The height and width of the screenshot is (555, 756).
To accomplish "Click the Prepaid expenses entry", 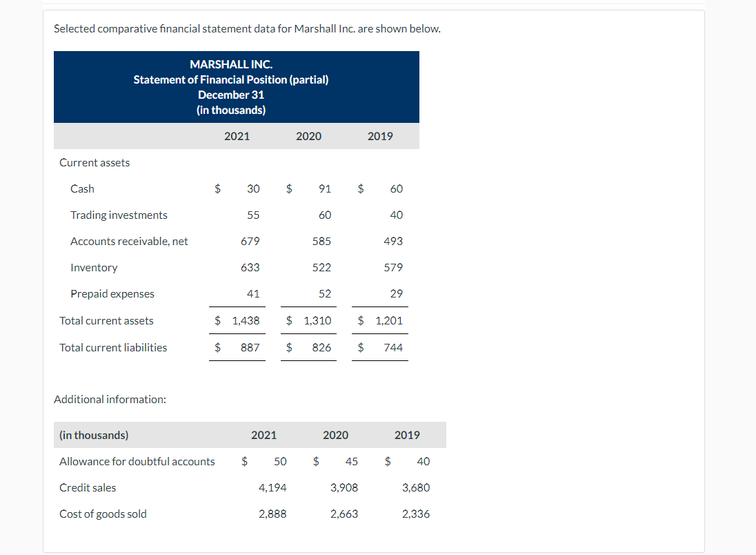I will click(112, 293).
